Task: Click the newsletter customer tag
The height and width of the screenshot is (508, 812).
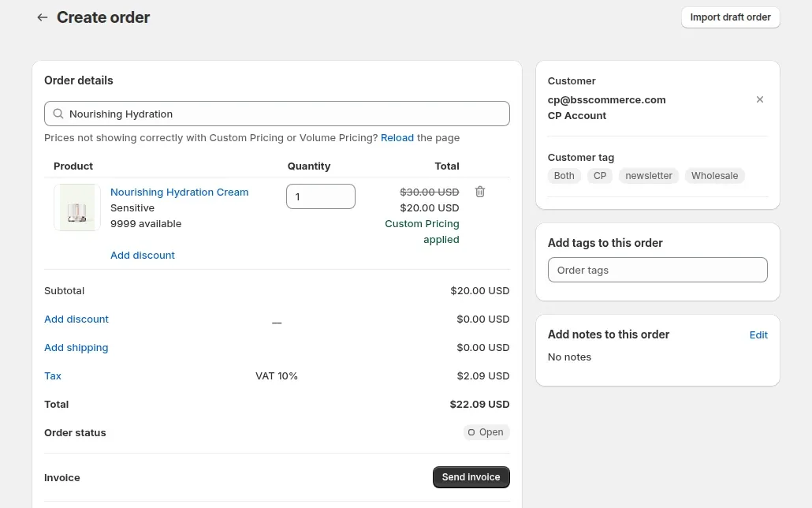Action: tap(648, 176)
